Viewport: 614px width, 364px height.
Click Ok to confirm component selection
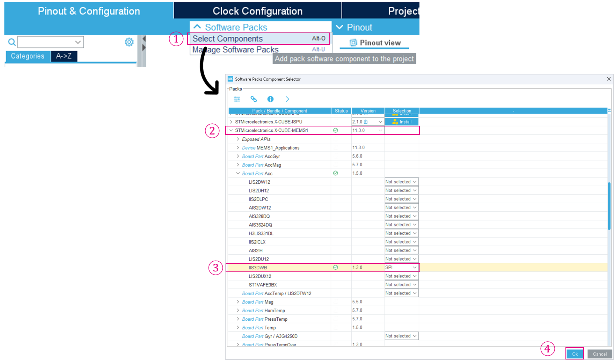tap(575, 354)
